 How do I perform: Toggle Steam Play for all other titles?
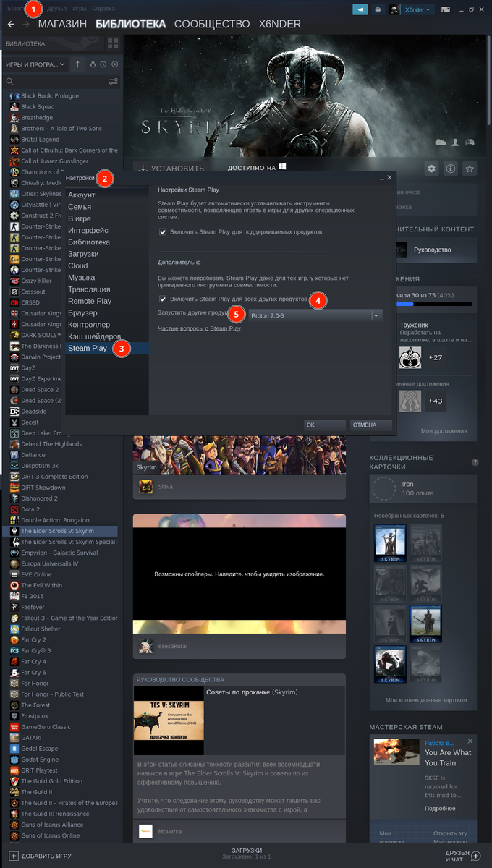pos(163,299)
